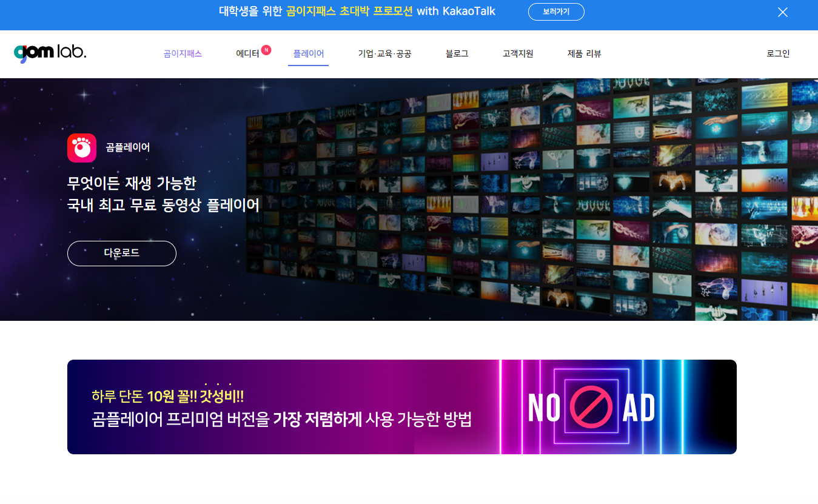
Task: Click the GOM Lab logo
Action: 50,53
